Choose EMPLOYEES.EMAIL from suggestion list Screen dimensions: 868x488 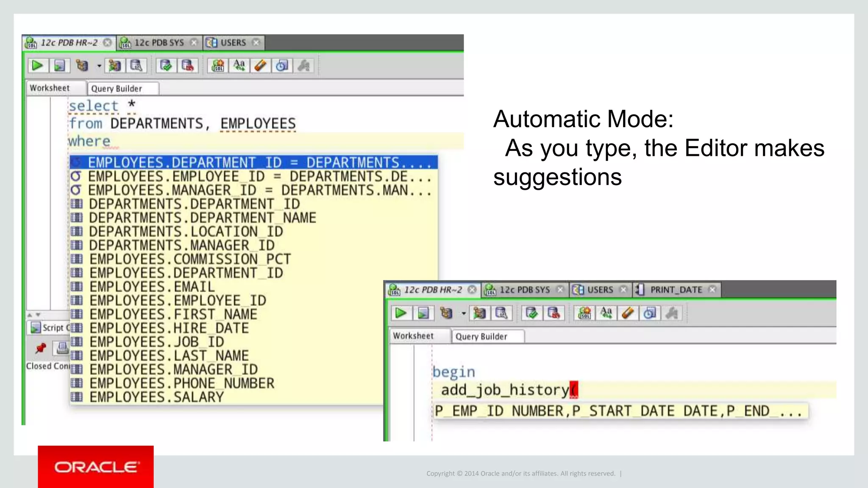click(x=227, y=287)
